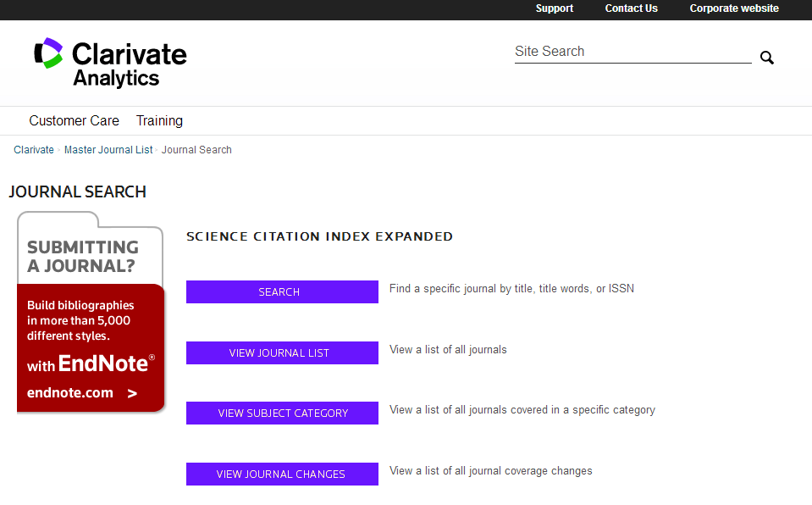Open the Customer Care menu
812x505 pixels.
pos(74,120)
